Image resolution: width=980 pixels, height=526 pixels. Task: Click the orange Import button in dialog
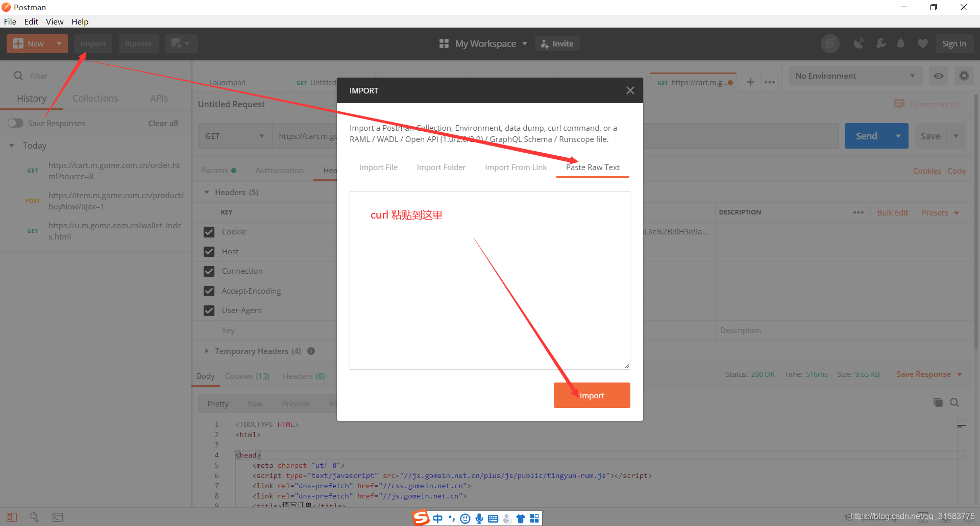[592, 395]
